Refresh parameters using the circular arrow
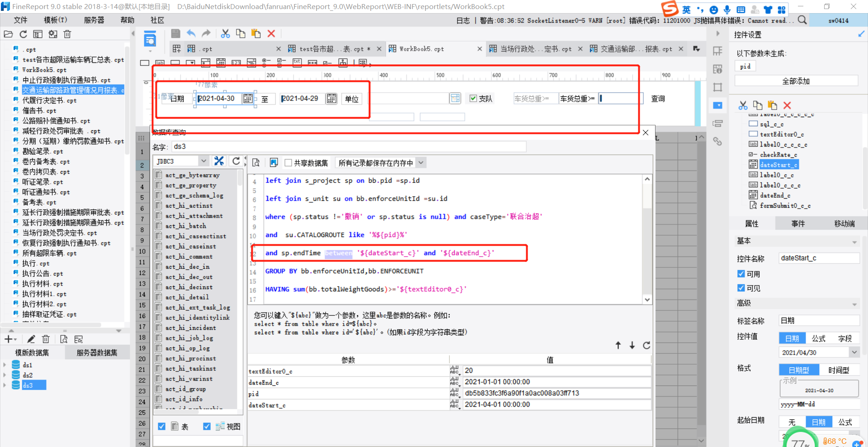 pyautogui.click(x=646, y=345)
